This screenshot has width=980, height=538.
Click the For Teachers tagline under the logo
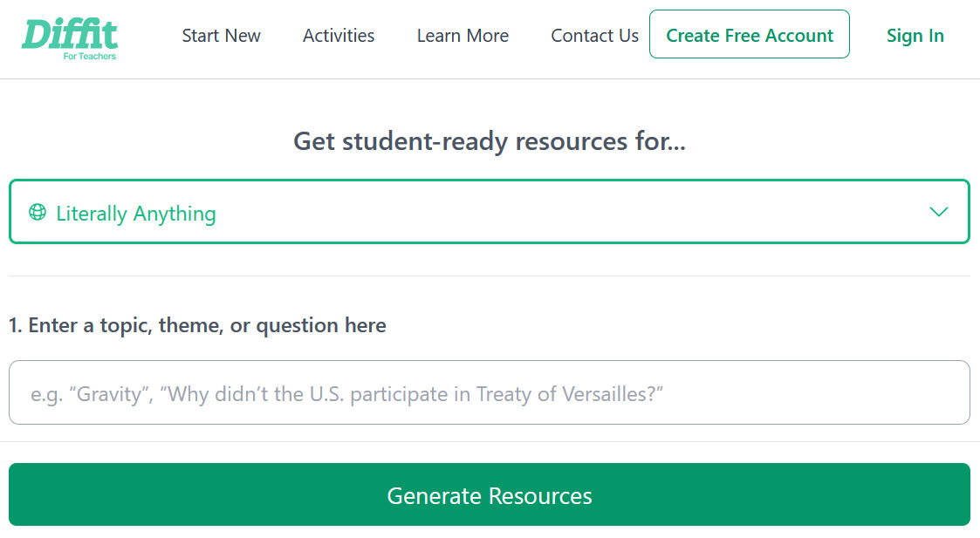[x=90, y=57]
